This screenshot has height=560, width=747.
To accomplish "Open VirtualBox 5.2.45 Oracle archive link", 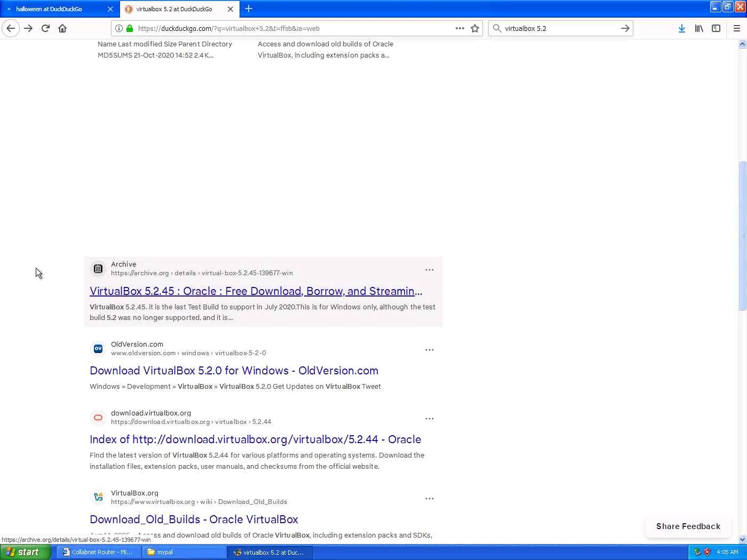I will click(x=256, y=291).
